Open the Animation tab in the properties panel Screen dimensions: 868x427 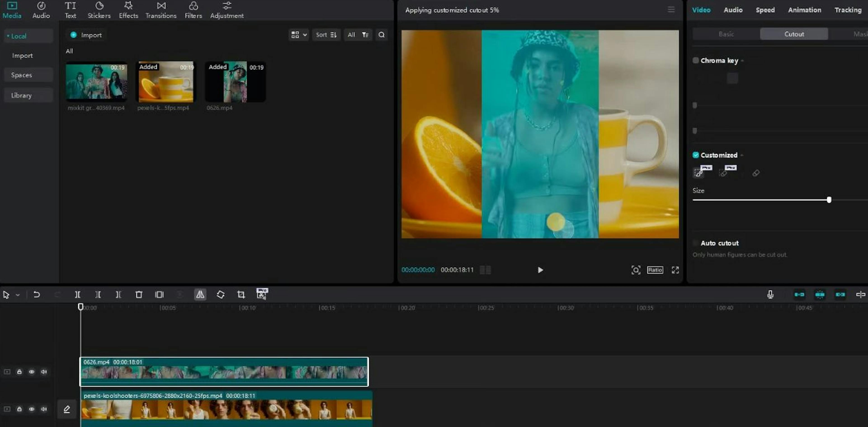804,10
